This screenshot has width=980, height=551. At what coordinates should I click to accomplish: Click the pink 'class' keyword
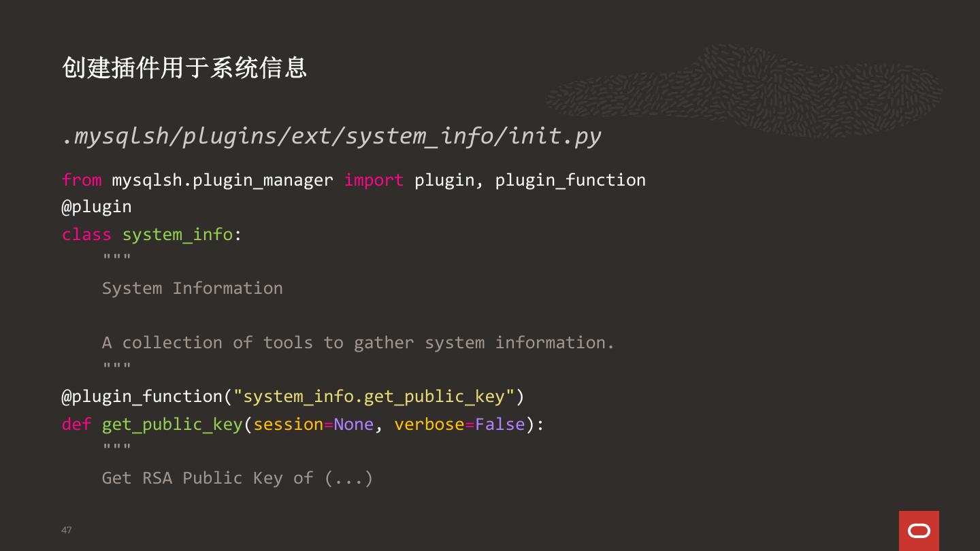point(86,235)
